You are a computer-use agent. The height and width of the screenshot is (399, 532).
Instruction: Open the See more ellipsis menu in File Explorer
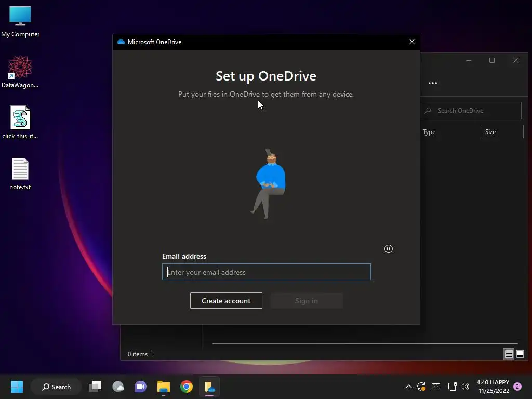[x=433, y=83]
